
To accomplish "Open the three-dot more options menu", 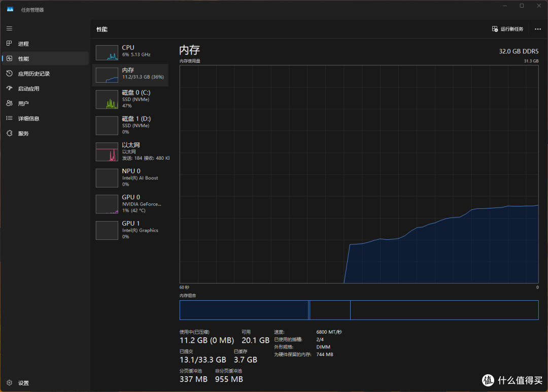I will click(538, 29).
